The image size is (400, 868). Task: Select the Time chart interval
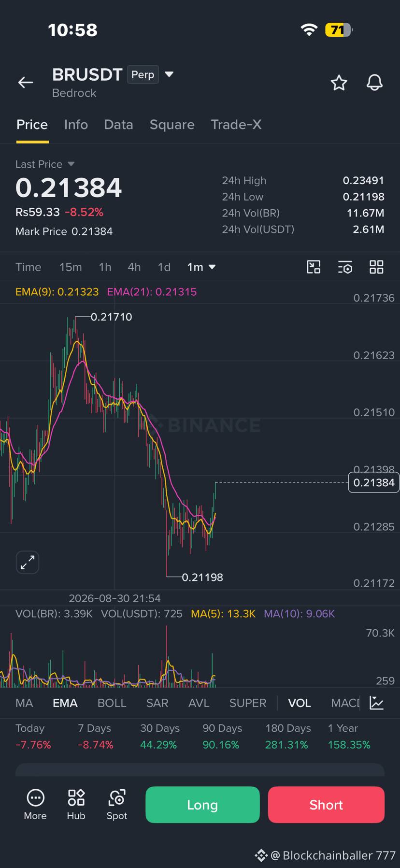[x=28, y=267]
